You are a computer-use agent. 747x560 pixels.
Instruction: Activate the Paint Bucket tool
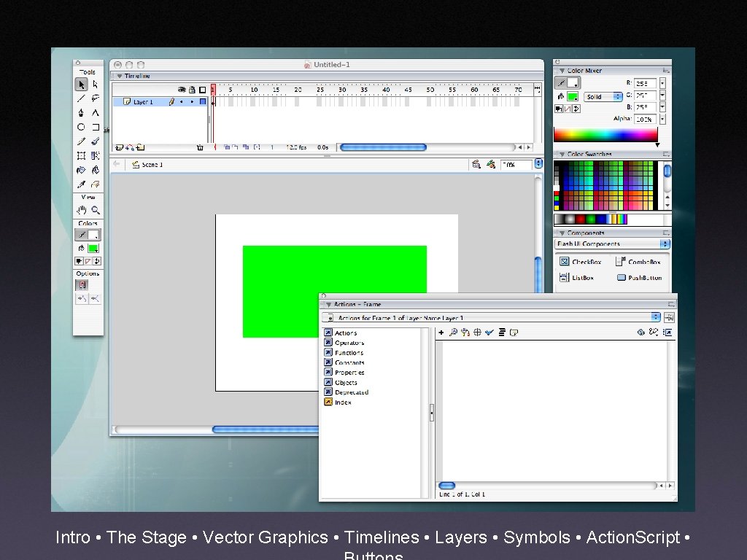(x=96, y=169)
